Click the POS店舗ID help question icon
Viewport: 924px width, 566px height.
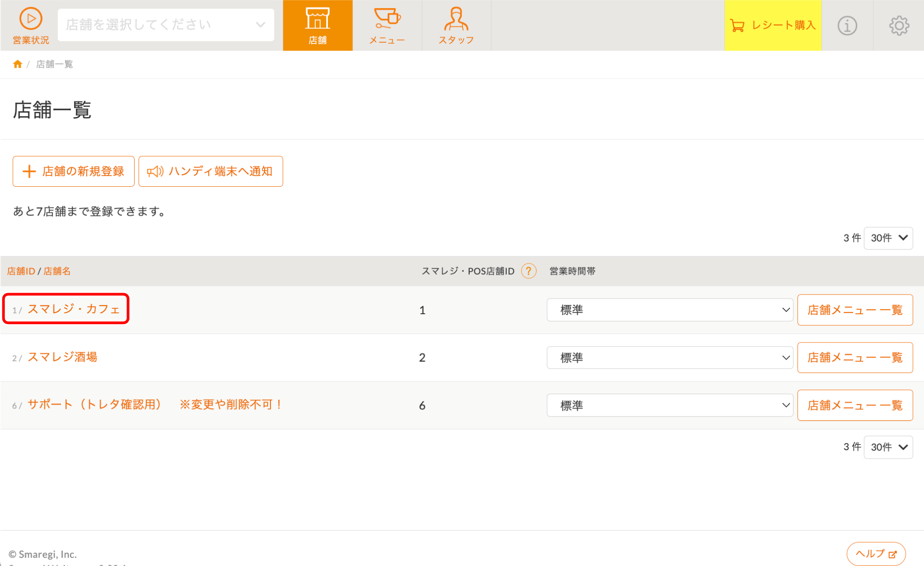528,271
